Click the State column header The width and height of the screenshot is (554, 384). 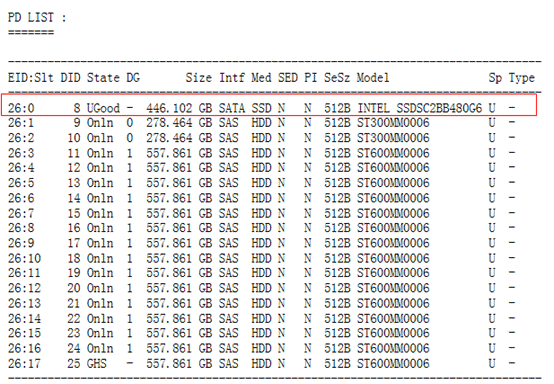point(104,77)
